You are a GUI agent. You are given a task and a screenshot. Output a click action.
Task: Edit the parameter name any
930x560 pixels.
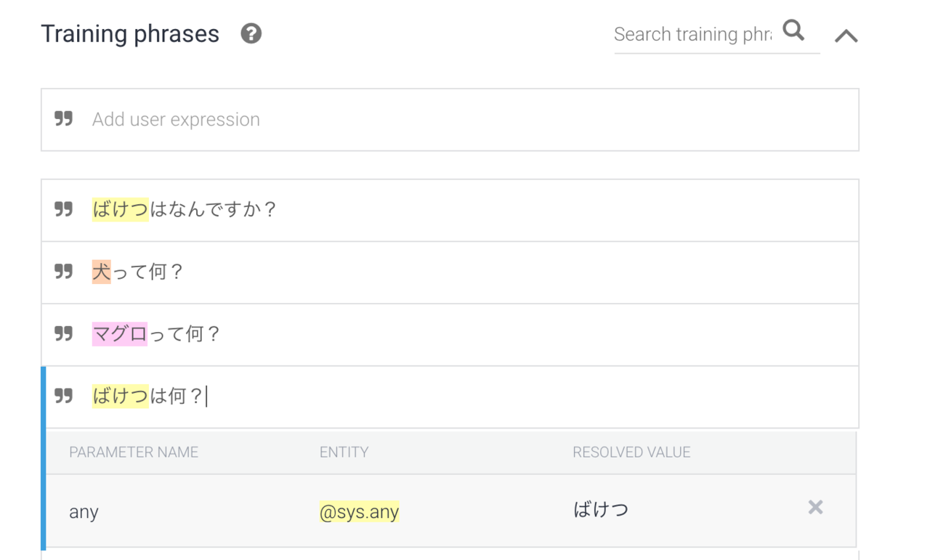84,512
